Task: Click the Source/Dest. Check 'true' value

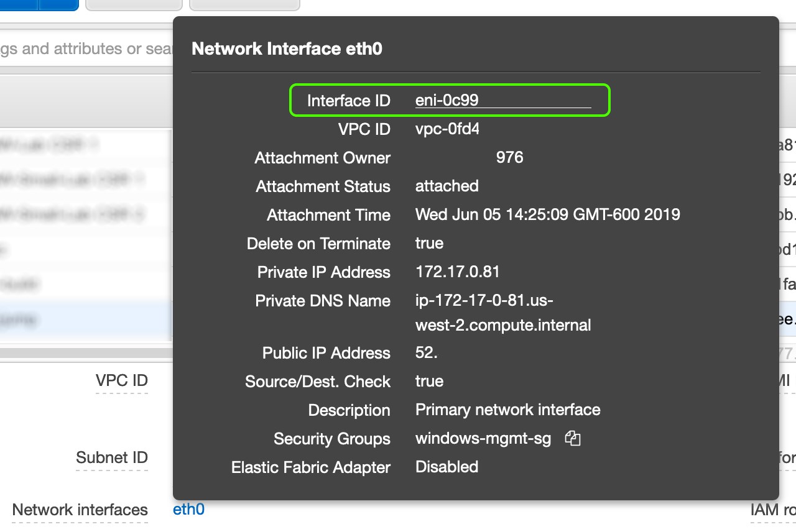Action: [430, 381]
